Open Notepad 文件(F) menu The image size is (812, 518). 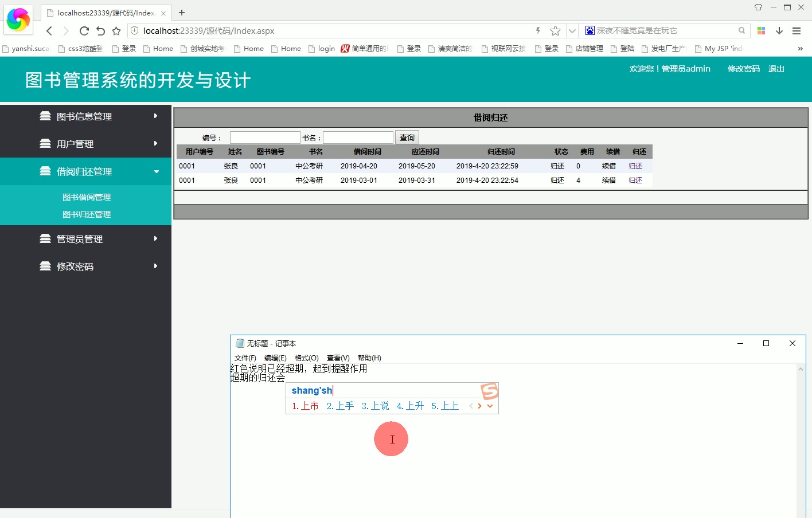[x=245, y=358]
